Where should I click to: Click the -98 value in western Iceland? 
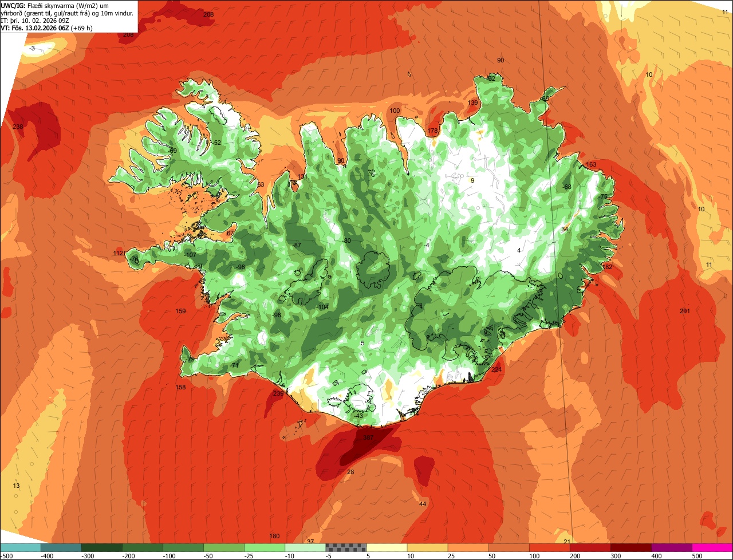tap(241, 267)
